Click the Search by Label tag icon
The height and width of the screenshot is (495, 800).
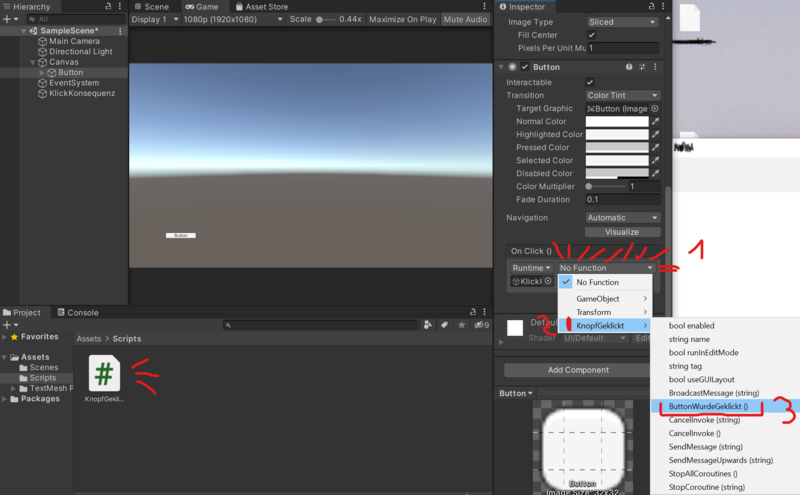coord(444,325)
